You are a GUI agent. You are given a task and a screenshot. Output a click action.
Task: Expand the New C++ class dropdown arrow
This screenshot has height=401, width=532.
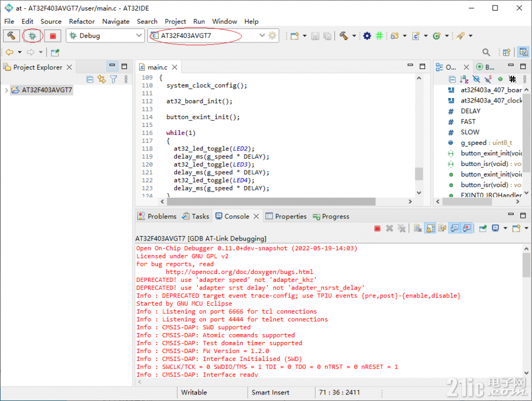click(x=447, y=36)
